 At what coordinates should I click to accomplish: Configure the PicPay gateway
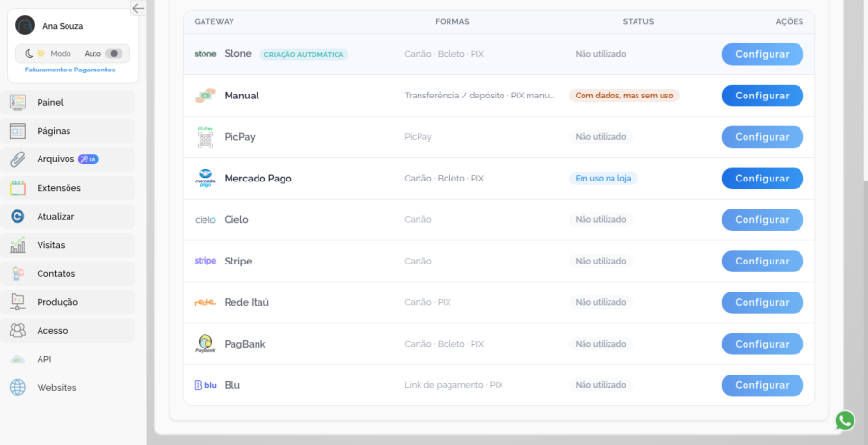point(762,137)
